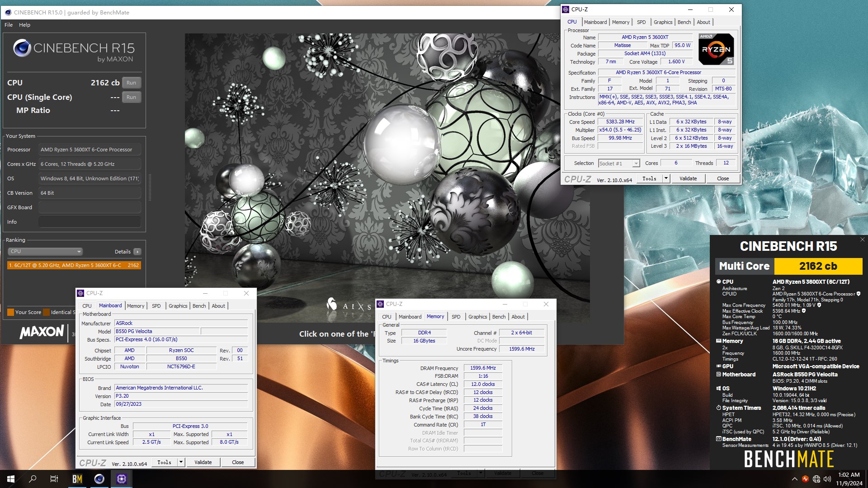
Task: Click Close button in Mainboard CPU-Z window
Action: point(238,462)
